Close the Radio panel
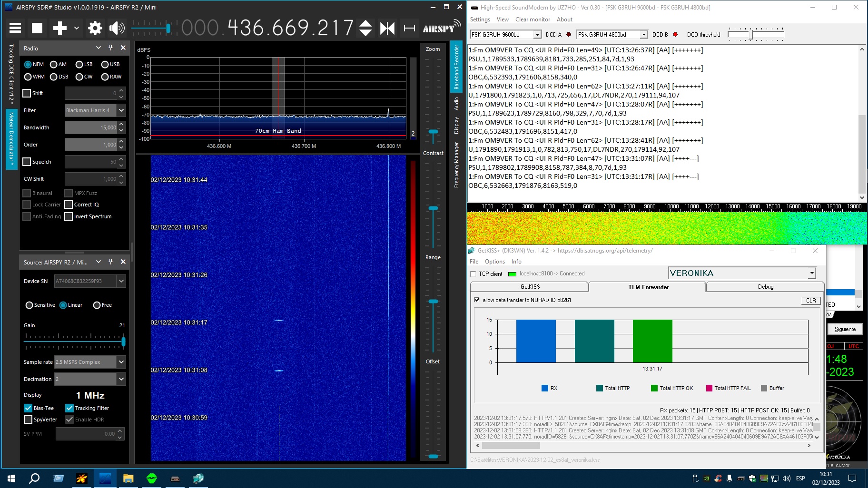This screenshot has height=488, width=868. 123,48
